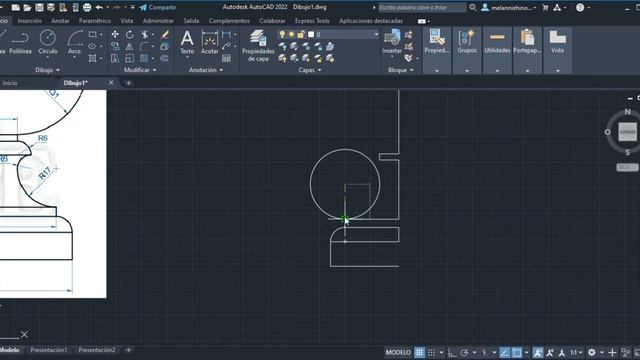Switch to the Vista ribbon tab
Viewport: 640px width, 360px height.
127,20
